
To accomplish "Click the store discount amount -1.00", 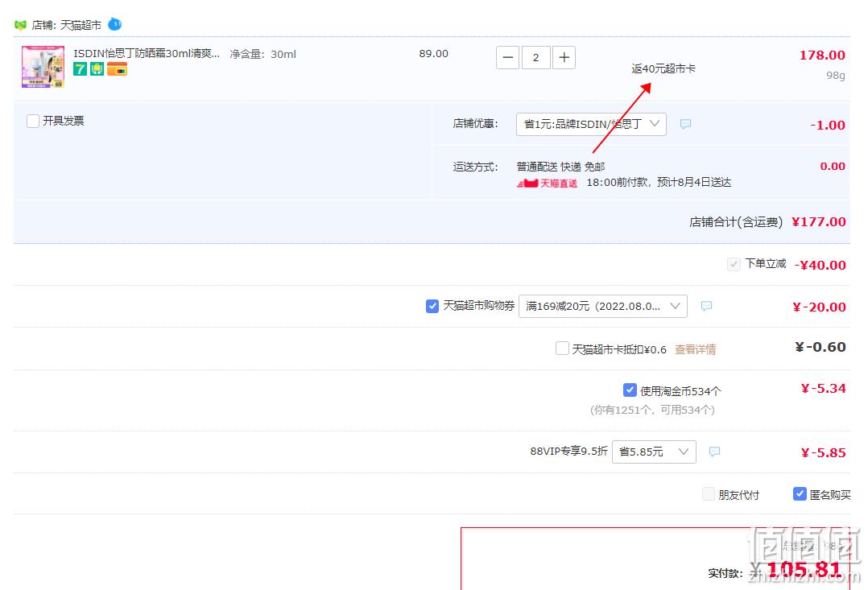I will (828, 125).
